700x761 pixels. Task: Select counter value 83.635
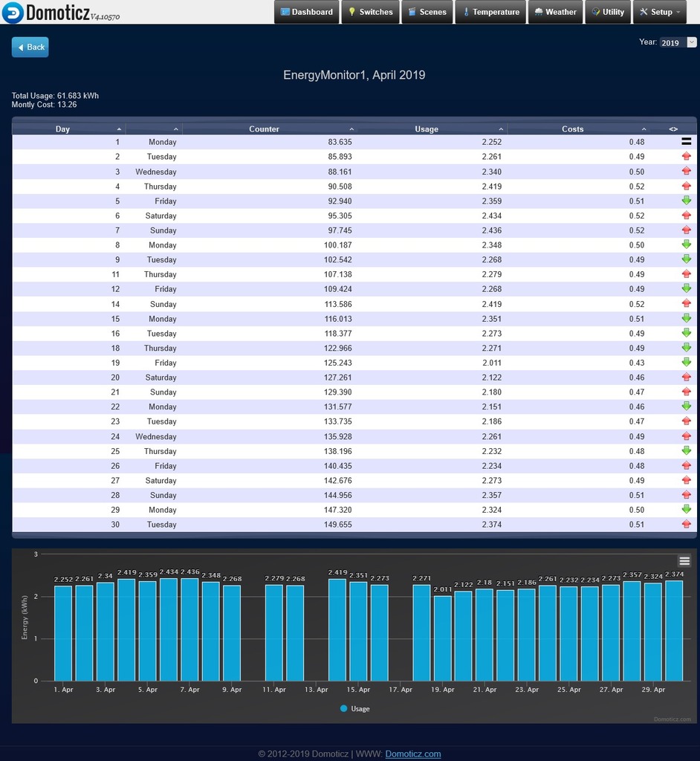coord(340,142)
